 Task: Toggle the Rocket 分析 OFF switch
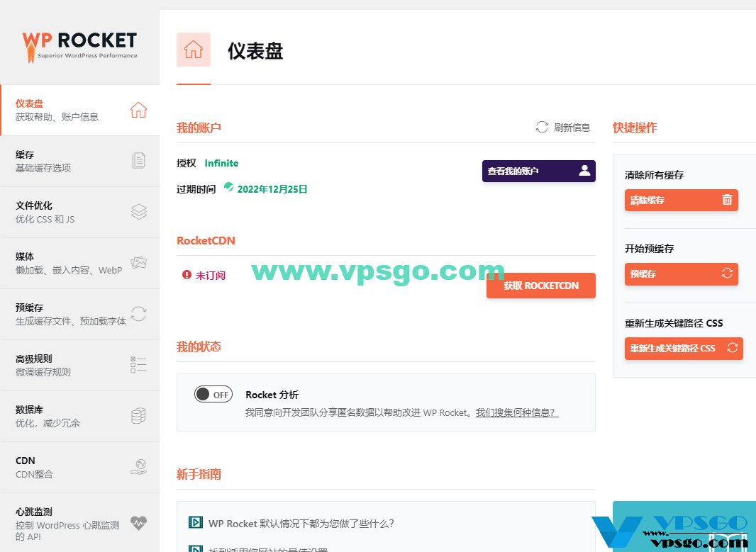(x=213, y=395)
